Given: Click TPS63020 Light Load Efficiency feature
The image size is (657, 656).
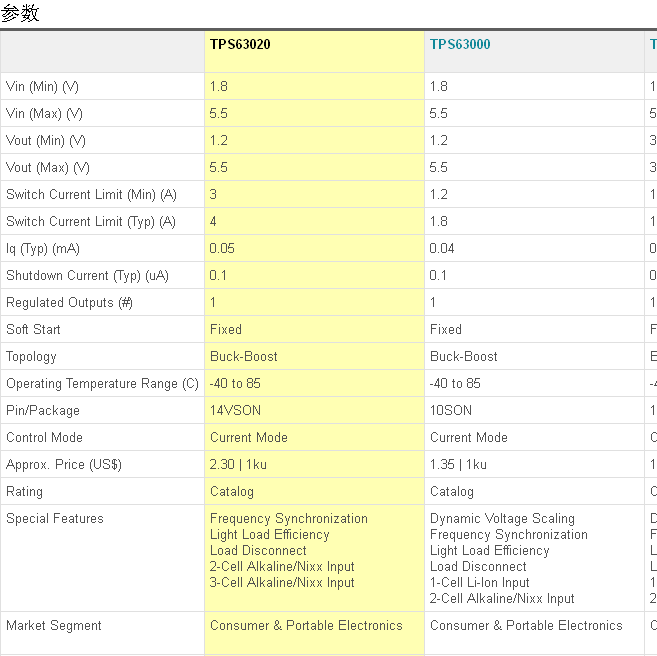Looking at the screenshot, I should [x=269, y=535].
